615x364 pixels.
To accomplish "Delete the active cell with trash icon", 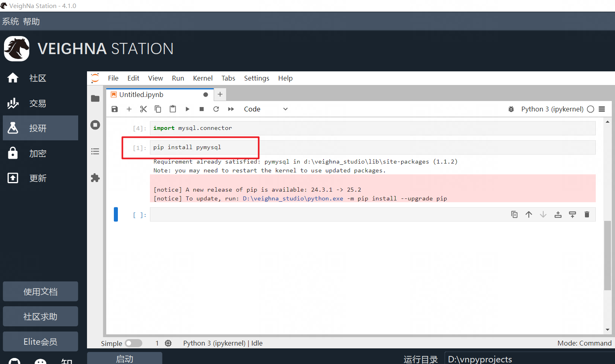I will 587,214.
